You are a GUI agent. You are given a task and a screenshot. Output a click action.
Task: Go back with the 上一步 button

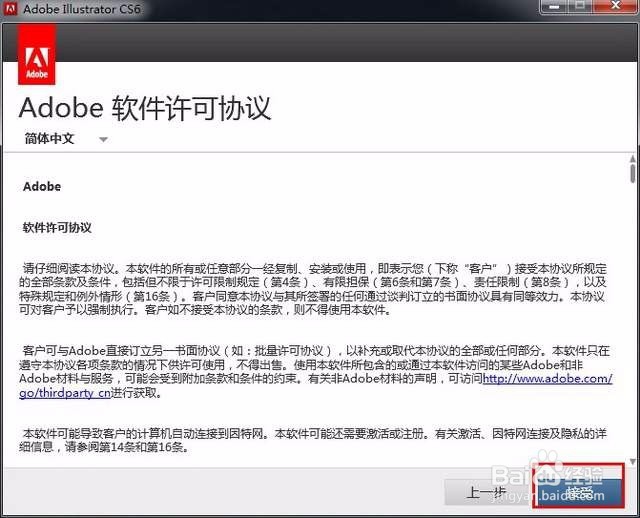point(487,492)
